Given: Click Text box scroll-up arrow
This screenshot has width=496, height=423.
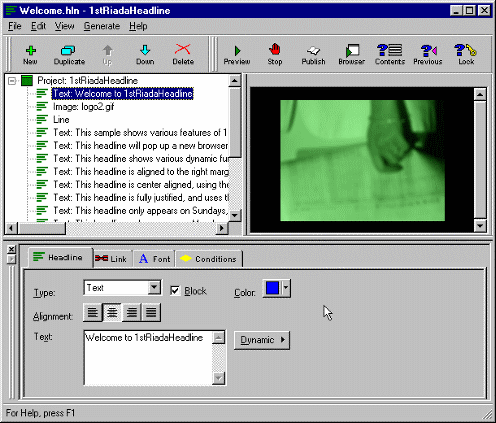Looking at the screenshot, I should tap(219, 338).
